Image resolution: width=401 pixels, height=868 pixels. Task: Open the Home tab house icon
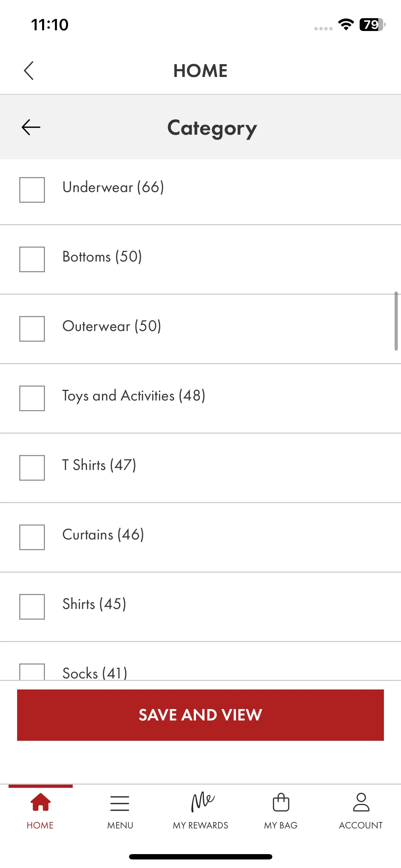point(40,802)
